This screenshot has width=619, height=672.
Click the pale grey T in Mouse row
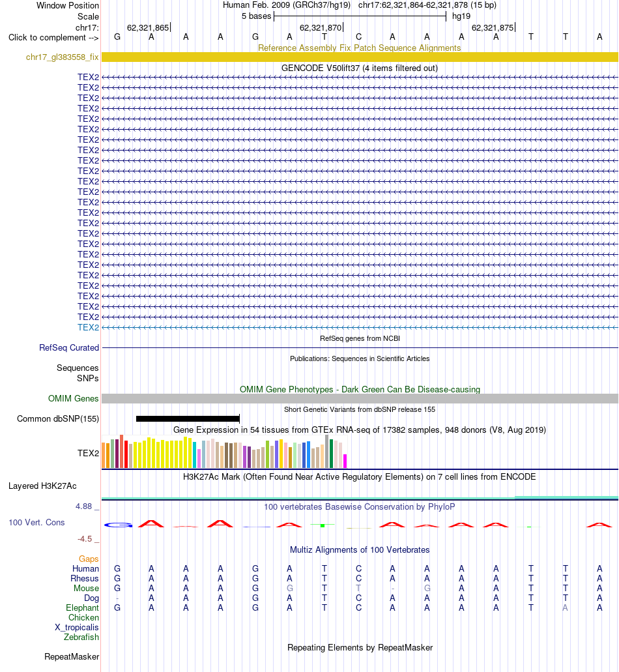tap(358, 588)
